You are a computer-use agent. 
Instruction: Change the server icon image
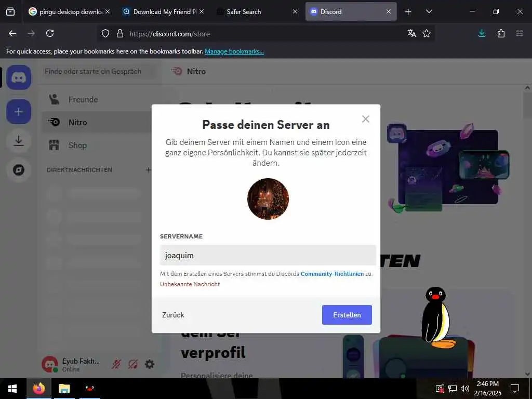(x=268, y=199)
